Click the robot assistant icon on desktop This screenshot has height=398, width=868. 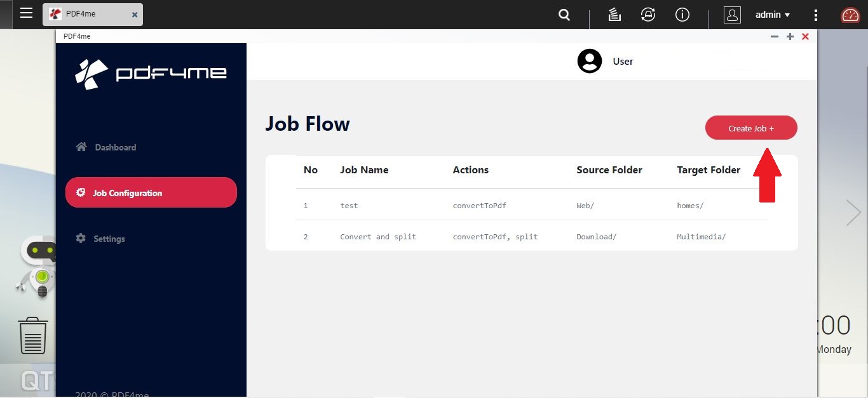click(x=37, y=267)
